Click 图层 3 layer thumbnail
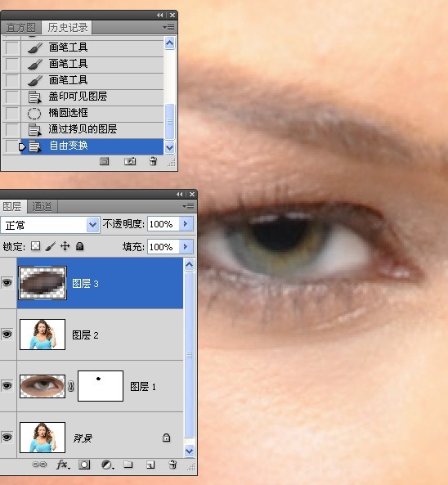The height and width of the screenshot is (485, 448). pos(43,283)
